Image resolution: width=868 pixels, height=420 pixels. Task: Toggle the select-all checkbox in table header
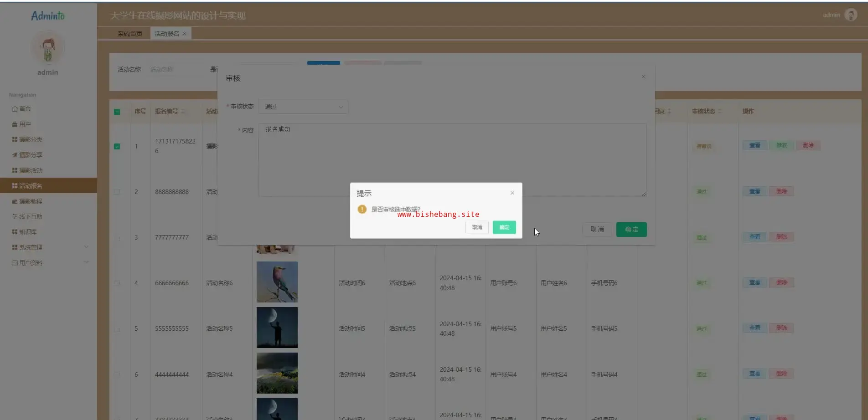pyautogui.click(x=117, y=112)
